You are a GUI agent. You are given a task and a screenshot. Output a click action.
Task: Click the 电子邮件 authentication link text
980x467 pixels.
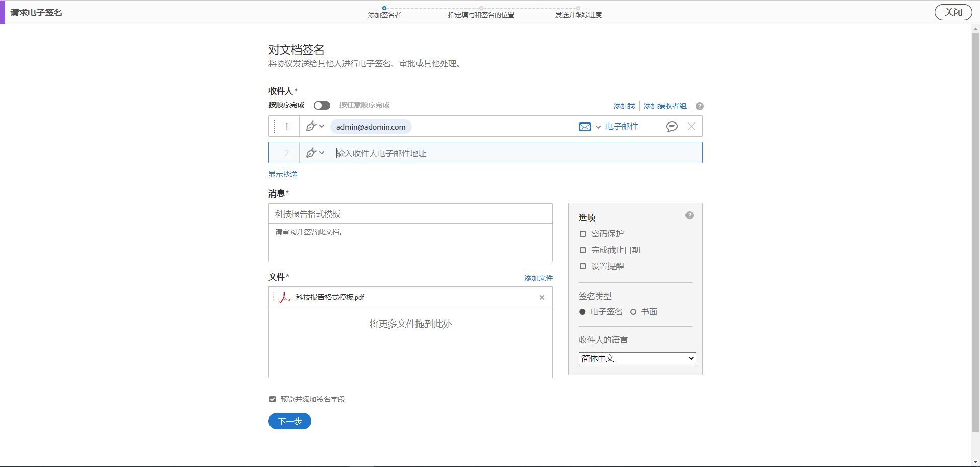tap(622, 126)
